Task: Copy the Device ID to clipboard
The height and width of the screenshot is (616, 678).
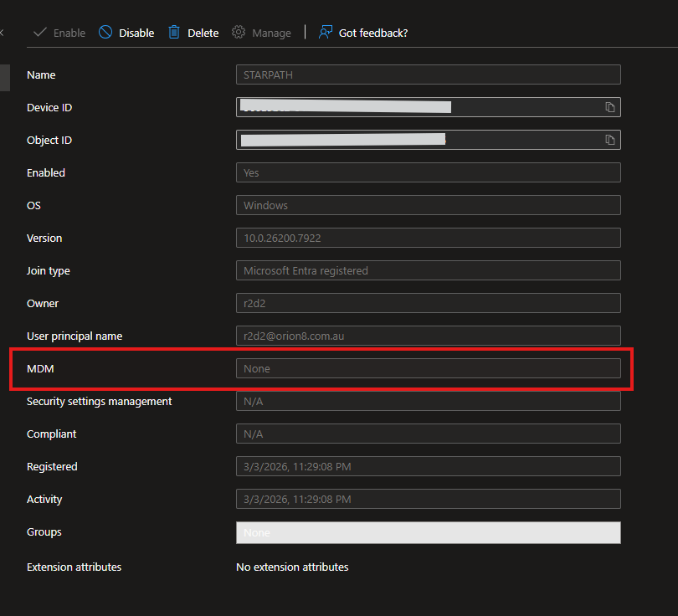Action: click(x=610, y=107)
